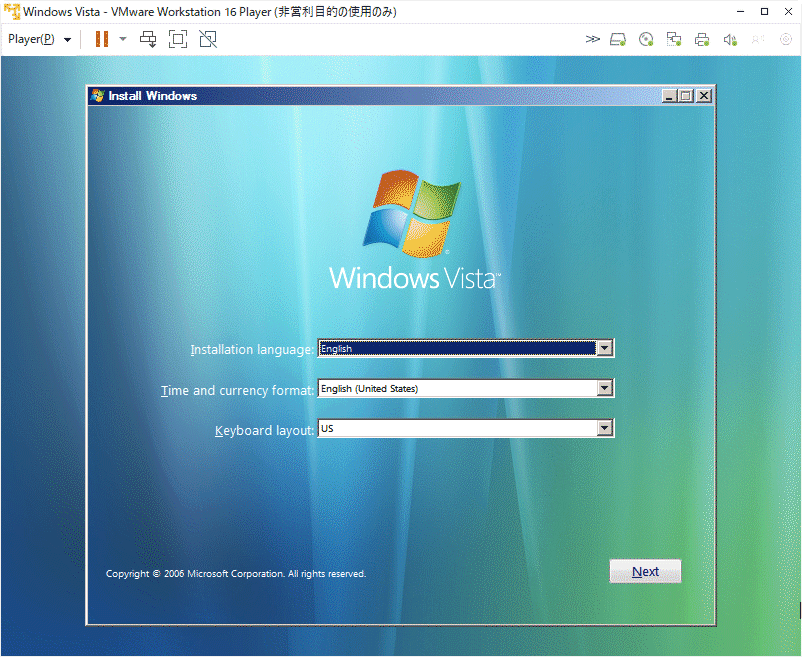The width and height of the screenshot is (802, 657).
Task: Click the CD/DVD drive device icon
Action: click(x=646, y=39)
